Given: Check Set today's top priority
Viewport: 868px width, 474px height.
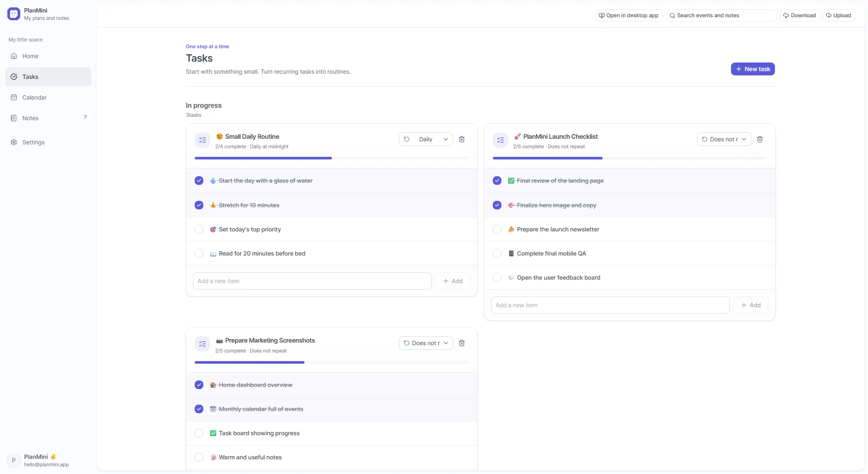Looking at the screenshot, I should (199, 229).
